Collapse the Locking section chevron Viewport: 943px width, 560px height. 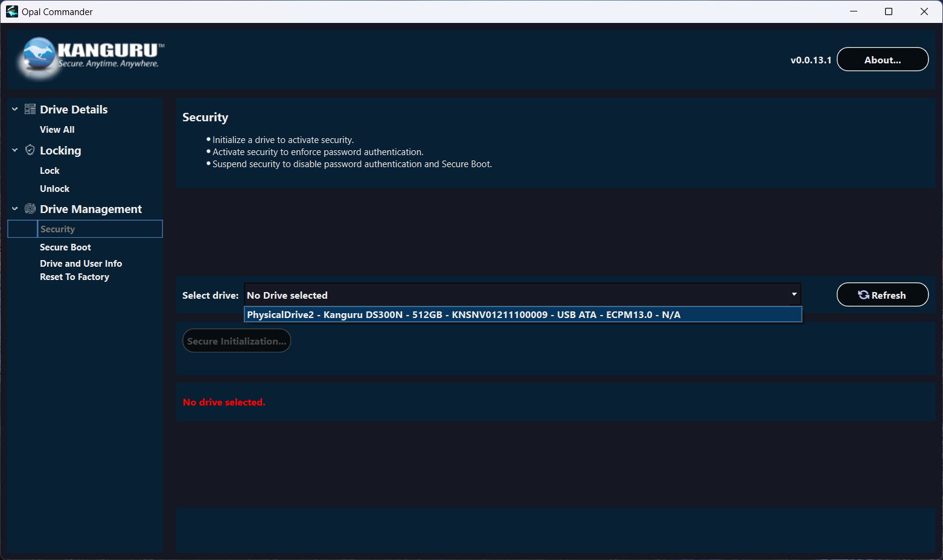pos(15,150)
